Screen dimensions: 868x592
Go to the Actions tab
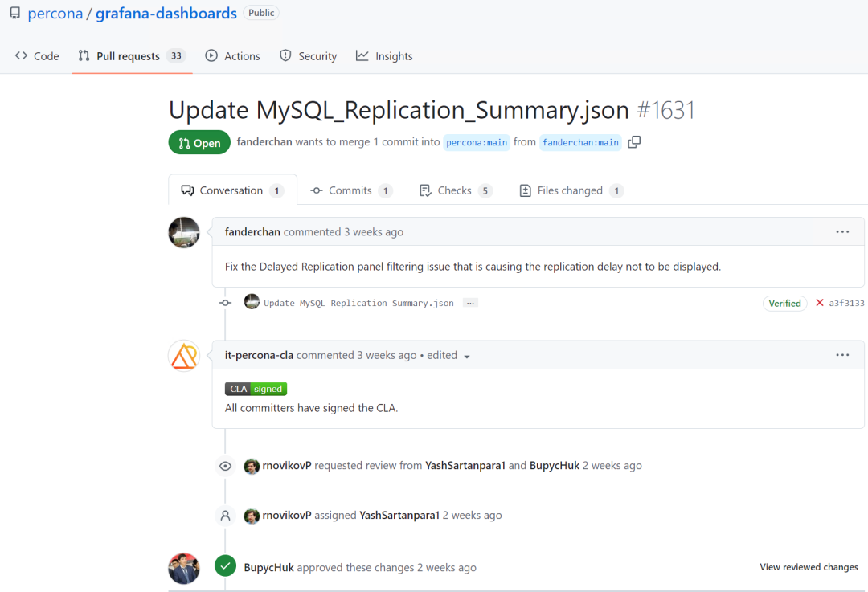(232, 56)
